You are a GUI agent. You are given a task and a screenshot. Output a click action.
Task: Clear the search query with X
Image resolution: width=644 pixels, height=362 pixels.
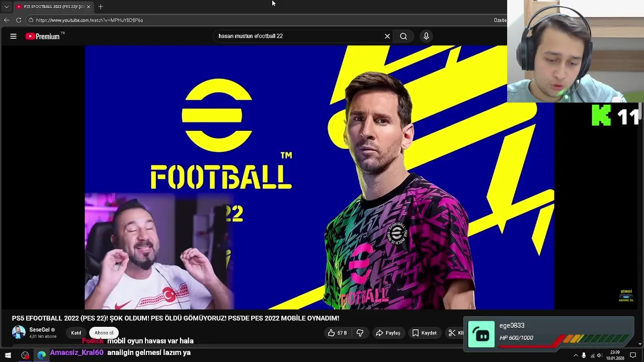[x=387, y=36]
